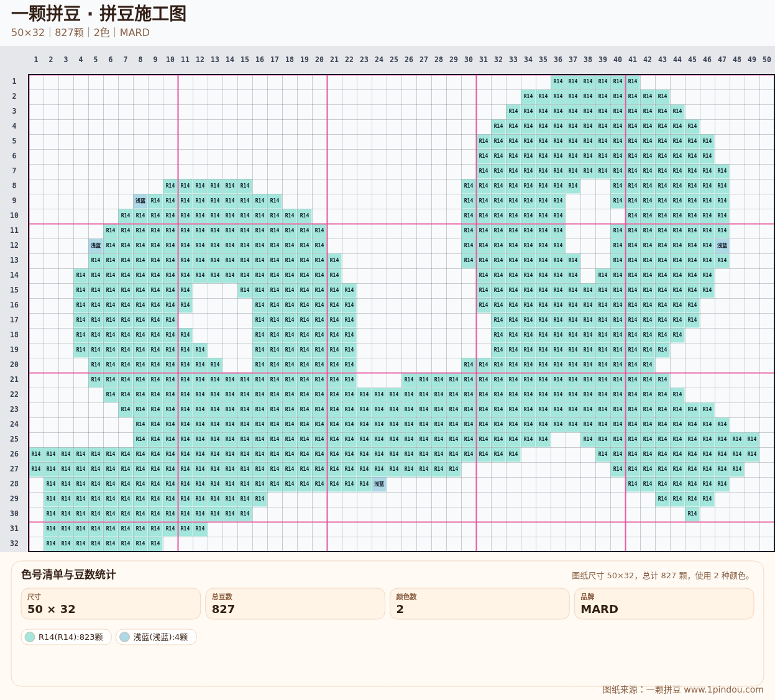Click row header number 1
The height and width of the screenshot is (700, 775).
14,81
